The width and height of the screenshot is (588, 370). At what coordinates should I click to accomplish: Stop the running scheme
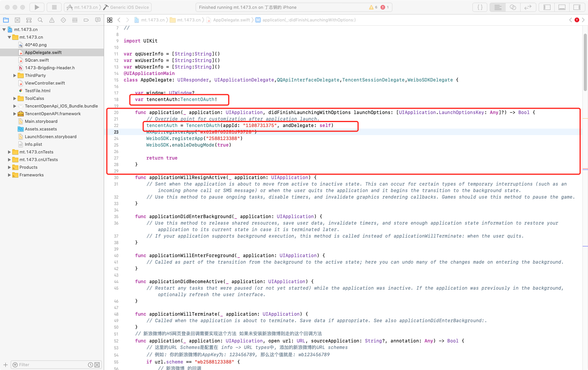coord(54,7)
